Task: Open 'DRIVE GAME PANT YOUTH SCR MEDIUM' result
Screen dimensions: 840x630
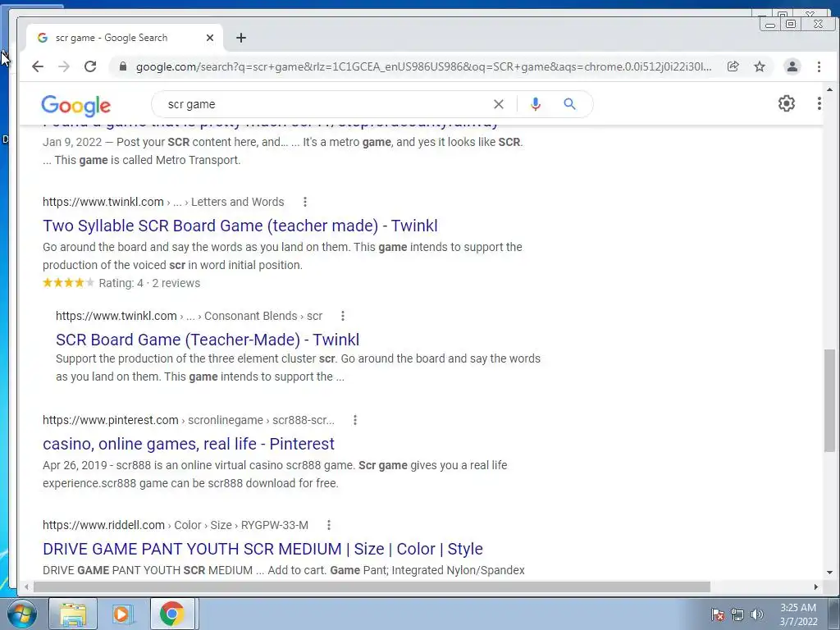Action: [x=262, y=549]
